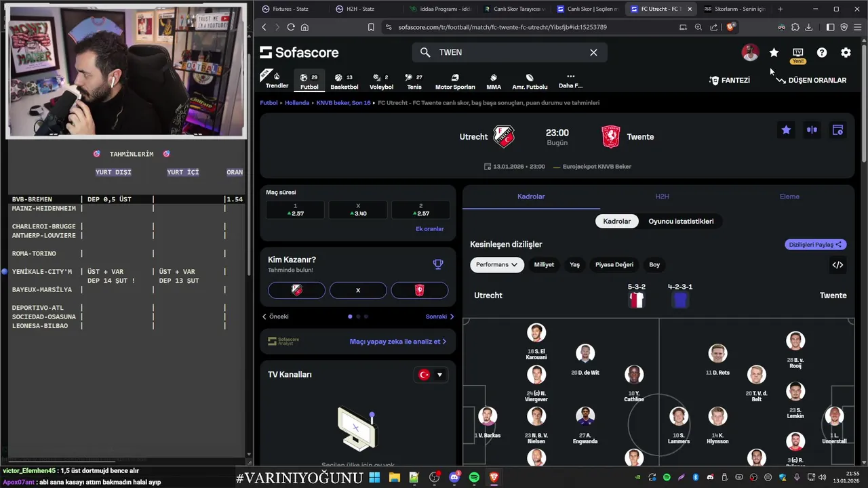Open the help question mark icon
Screen dimensions: 868x488
[x=822, y=52]
